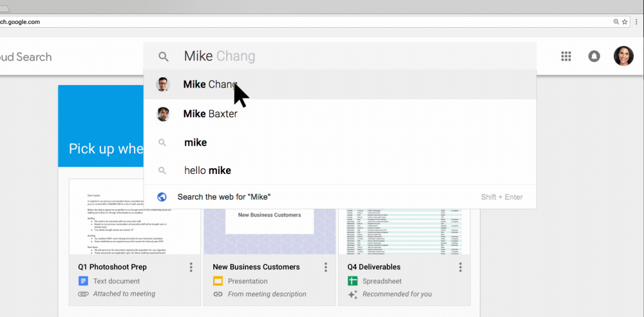Click the "Text document" label
This screenshot has width=644, height=317.
click(x=117, y=281)
